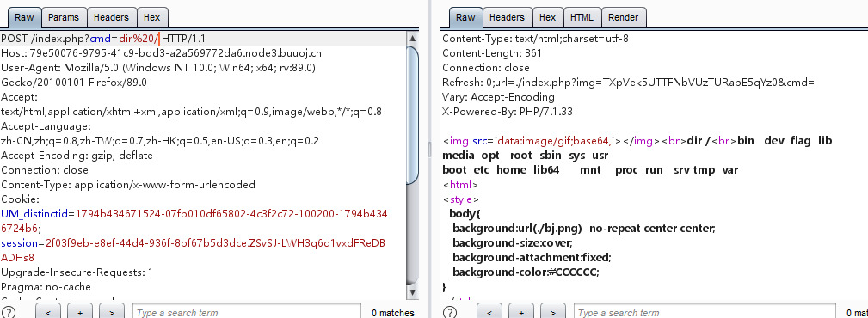Click the UM_distinctid cookie value
The image size is (868, 318).
pyautogui.click(x=194, y=221)
